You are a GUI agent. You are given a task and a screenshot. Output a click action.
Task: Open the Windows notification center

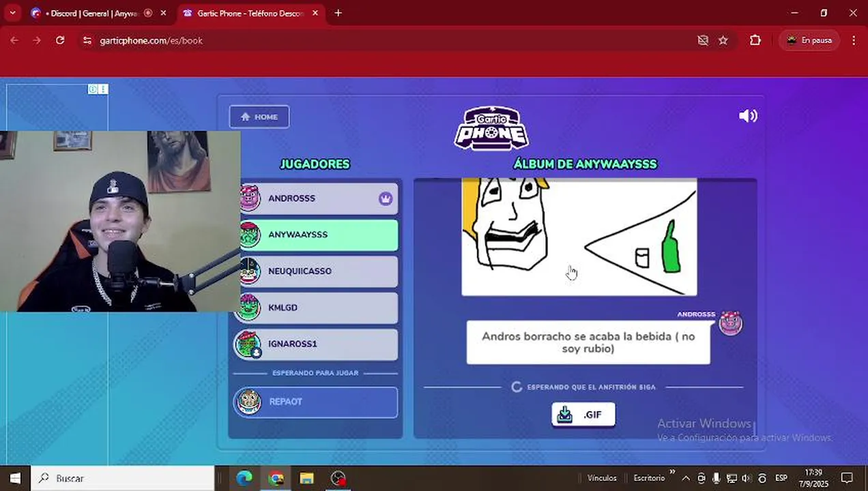pyautogui.click(x=847, y=478)
